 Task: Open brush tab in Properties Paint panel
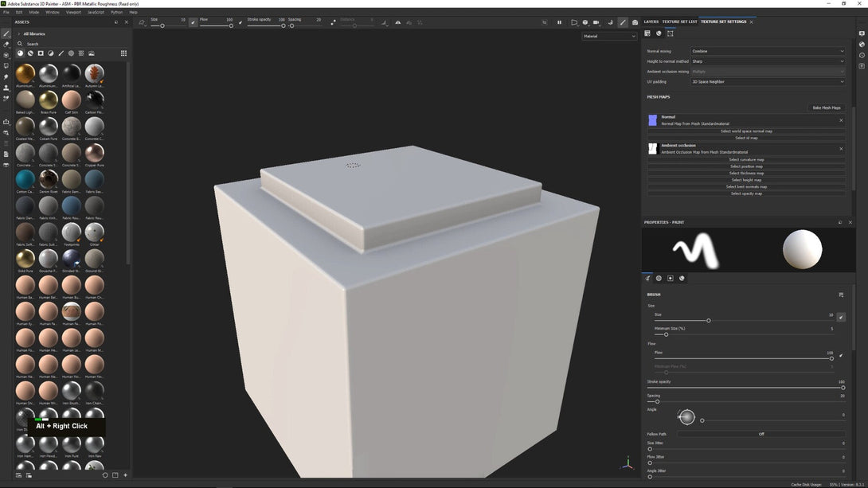coord(647,279)
